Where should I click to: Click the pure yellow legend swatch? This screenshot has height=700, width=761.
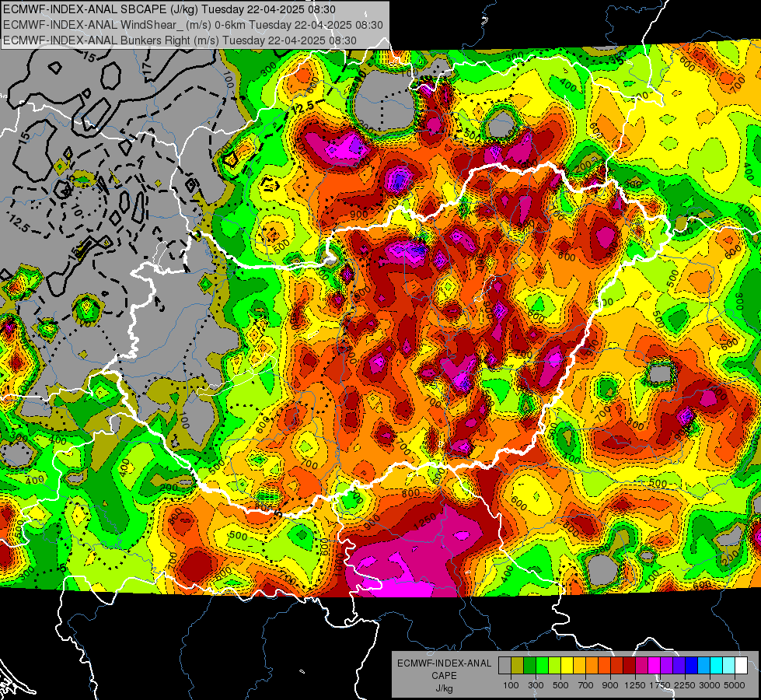click(x=567, y=665)
